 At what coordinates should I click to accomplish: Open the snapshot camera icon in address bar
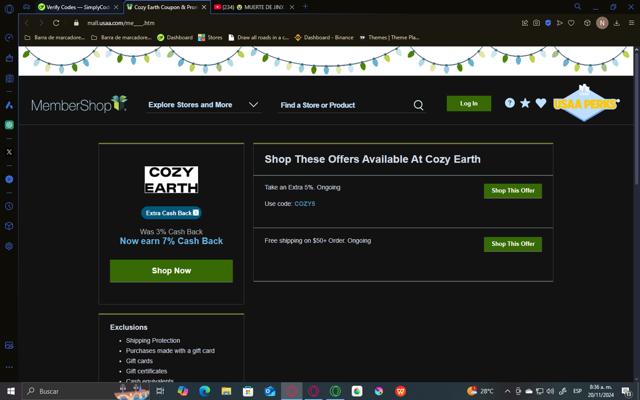coord(536,23)
